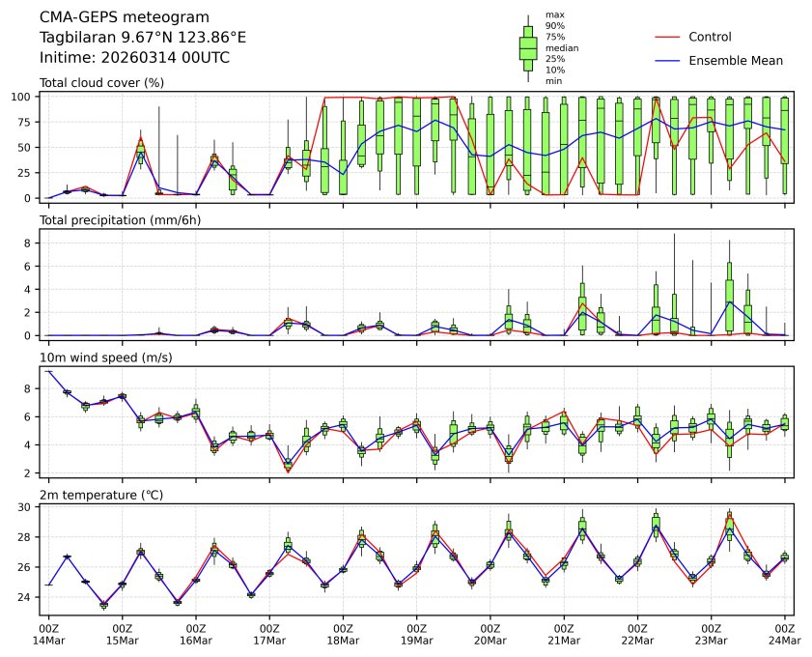Click the 00Z 24Mar time axis label
This screenshot has width=812, height=657.
pos(784,633)
